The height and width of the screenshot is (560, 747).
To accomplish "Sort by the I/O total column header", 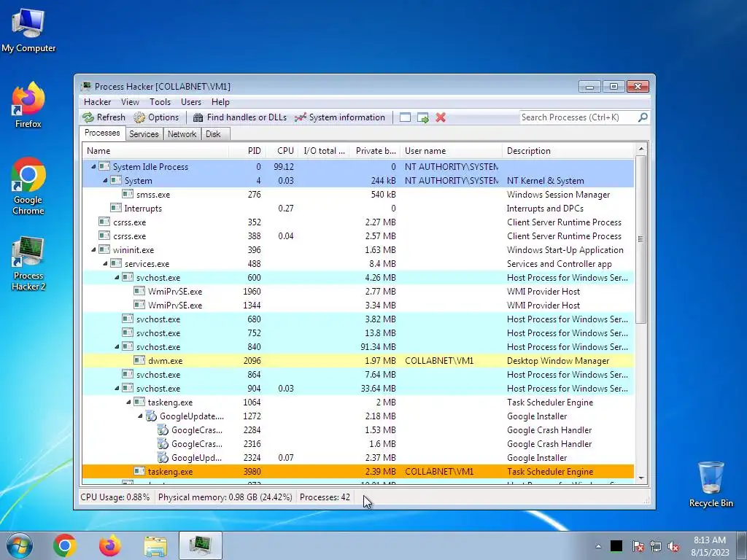I will (325, 151).
